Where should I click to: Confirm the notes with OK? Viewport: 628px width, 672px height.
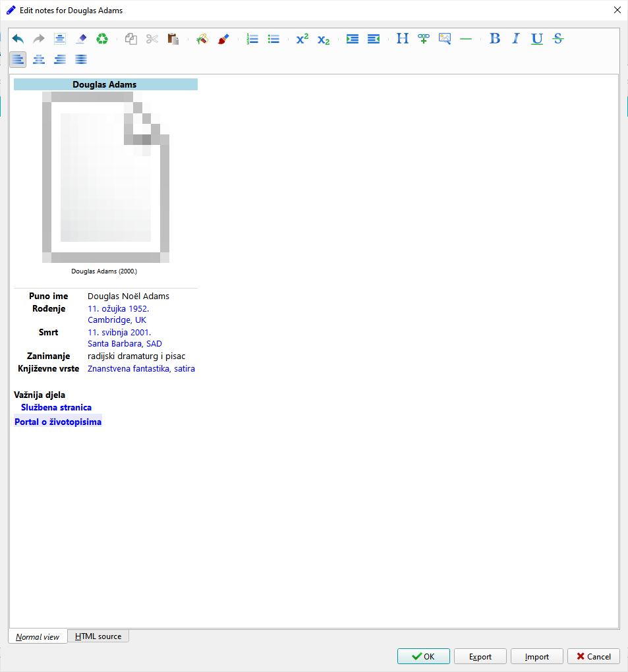(424, 656)
